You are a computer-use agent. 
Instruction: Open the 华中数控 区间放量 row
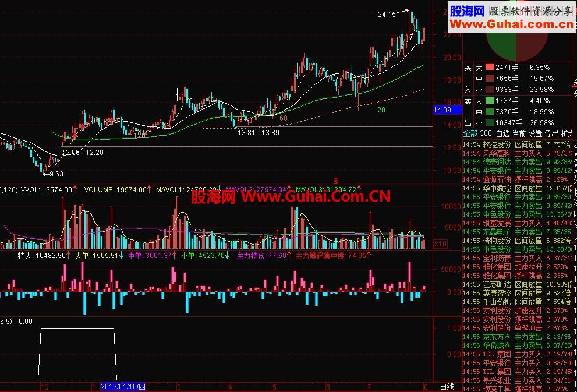516,189
